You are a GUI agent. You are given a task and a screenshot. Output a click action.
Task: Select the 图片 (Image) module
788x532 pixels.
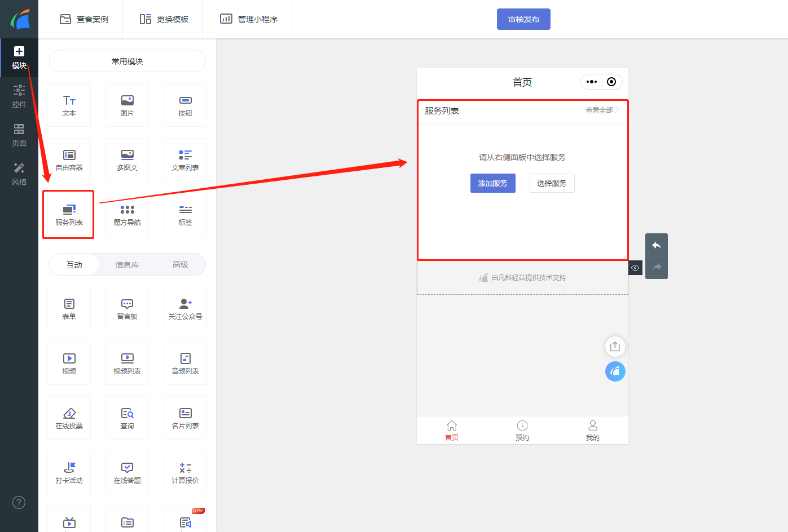[x=127, y=105]
